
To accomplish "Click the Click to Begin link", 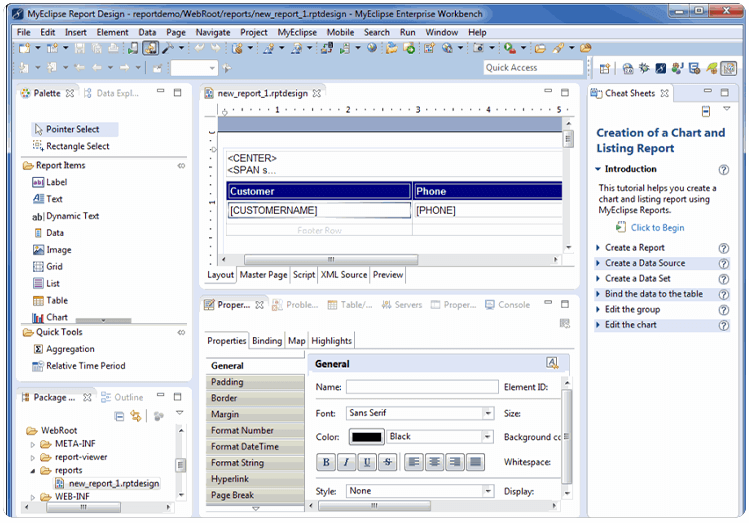I will coord(657,227).
